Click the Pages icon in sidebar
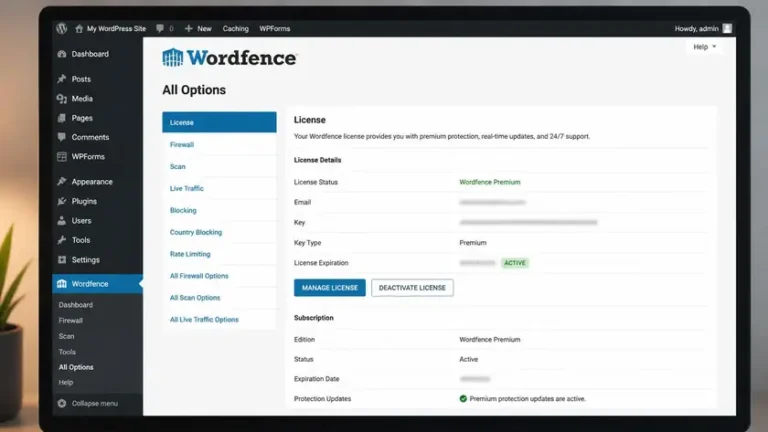The width and height of the screenshot is (768, 432). [x=62, y=118]
